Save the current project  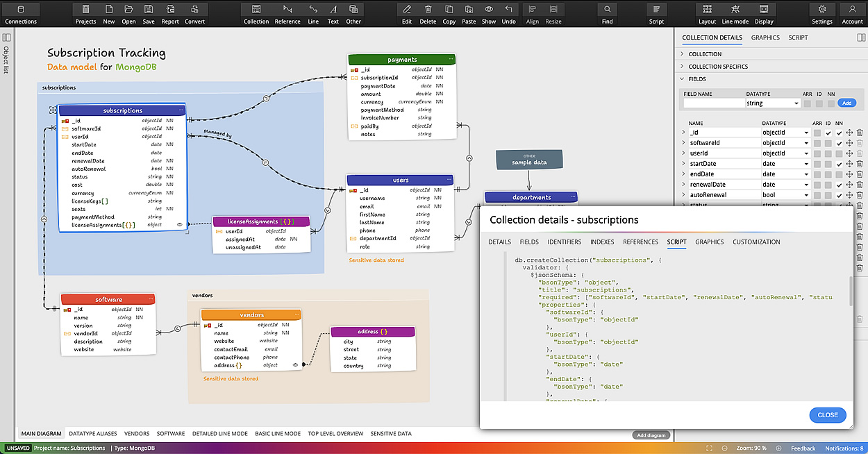149,14
